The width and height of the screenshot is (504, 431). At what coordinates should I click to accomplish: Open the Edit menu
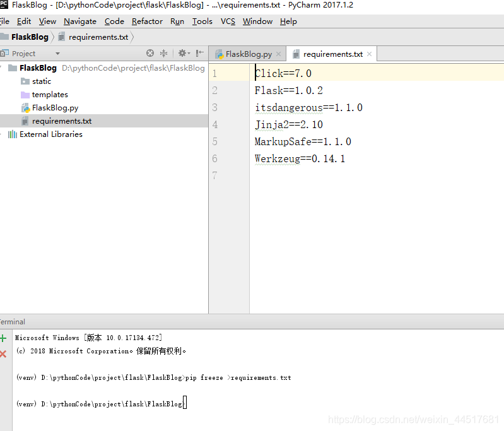(x=24, y=21)
